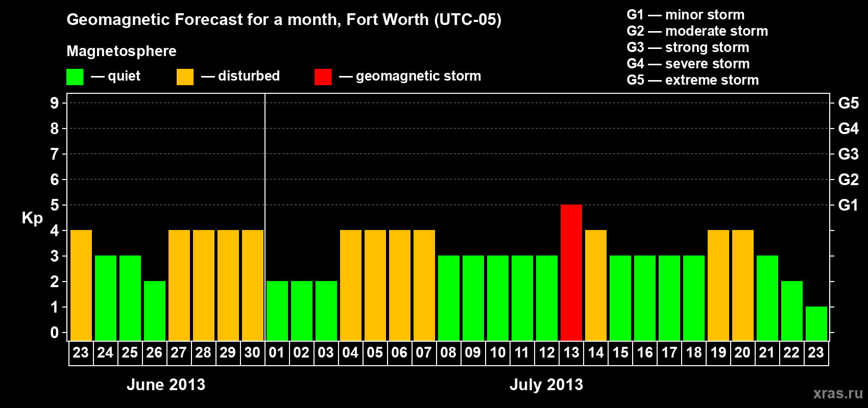
Task: Click the "June 2013" month label
Action: [166, 385]
